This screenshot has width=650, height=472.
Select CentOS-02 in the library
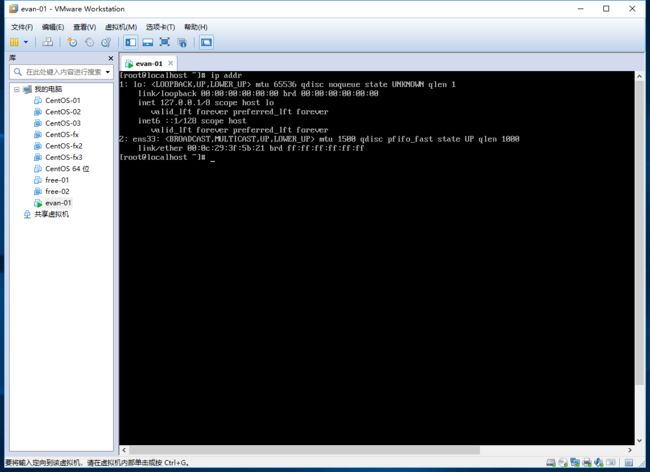pos(63,112)
